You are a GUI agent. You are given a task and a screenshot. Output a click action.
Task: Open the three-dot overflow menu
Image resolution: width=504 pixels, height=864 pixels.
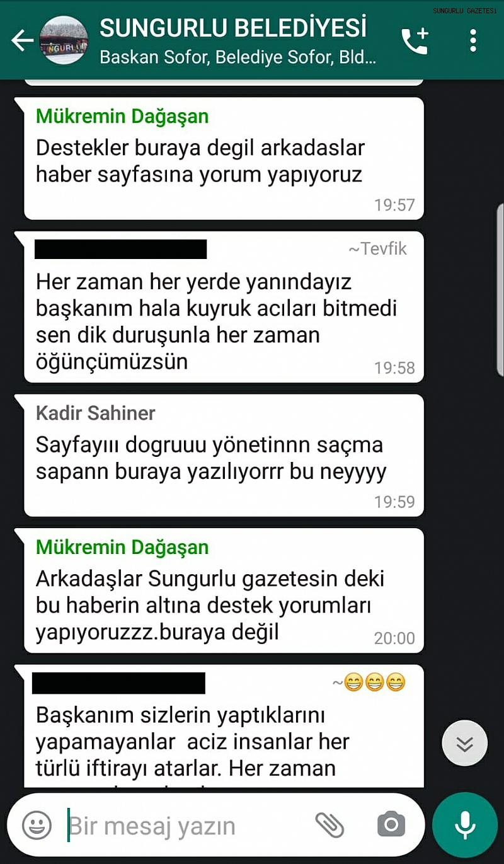(x=473, y=41)
